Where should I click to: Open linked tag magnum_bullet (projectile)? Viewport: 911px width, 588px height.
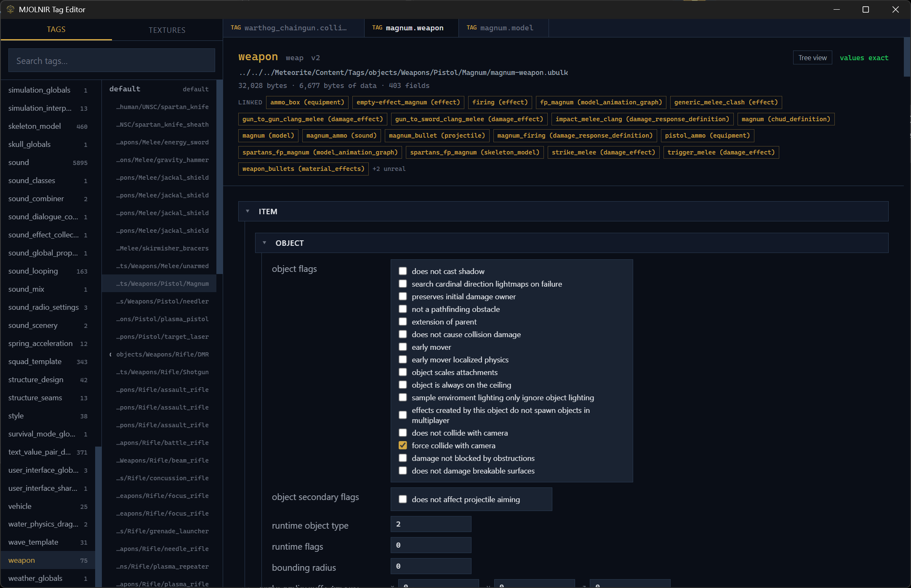click(x=437, y=136)
